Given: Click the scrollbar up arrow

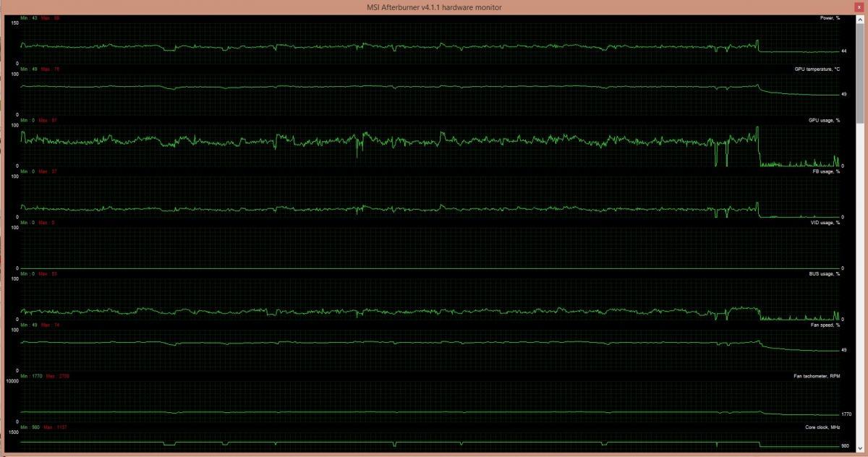Looking at the screenshot, I should 860,19.
